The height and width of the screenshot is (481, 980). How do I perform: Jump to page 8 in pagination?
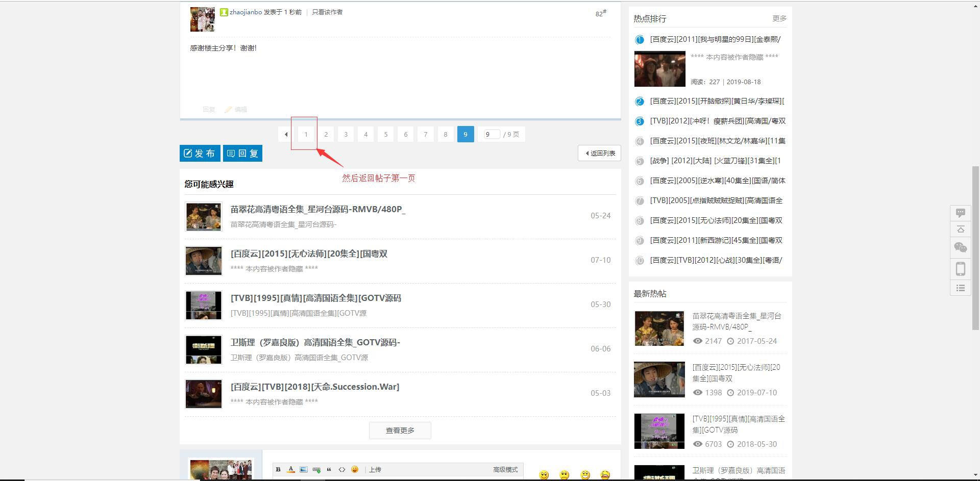[x=446, y=134]
